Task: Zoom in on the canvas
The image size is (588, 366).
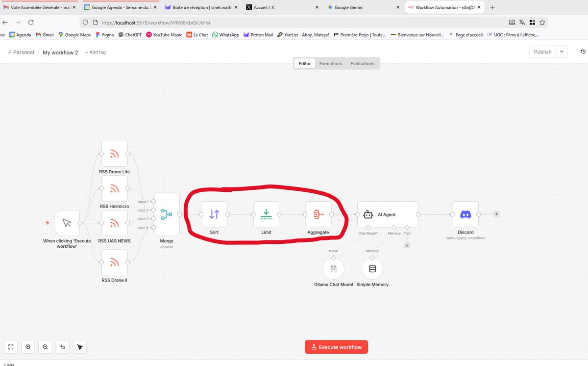Action: pyautogui.click(x=28, y=347)
